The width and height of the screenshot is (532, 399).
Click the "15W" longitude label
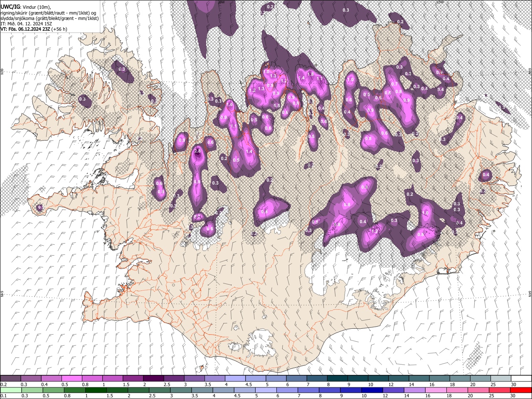tap(441, 2)
